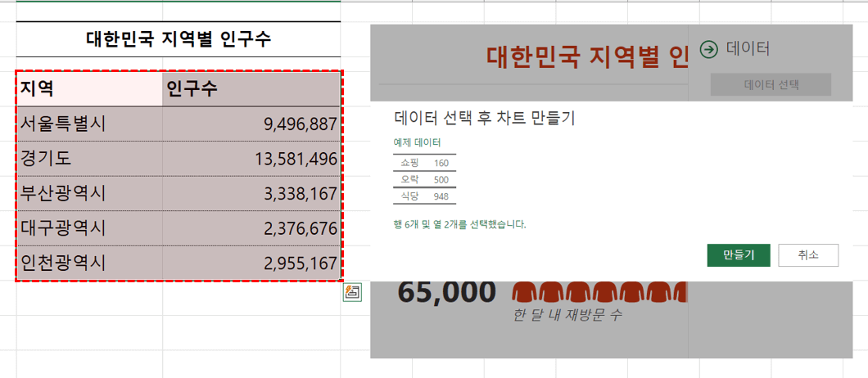Click the 오락 sample data row

tap(425, 179)
